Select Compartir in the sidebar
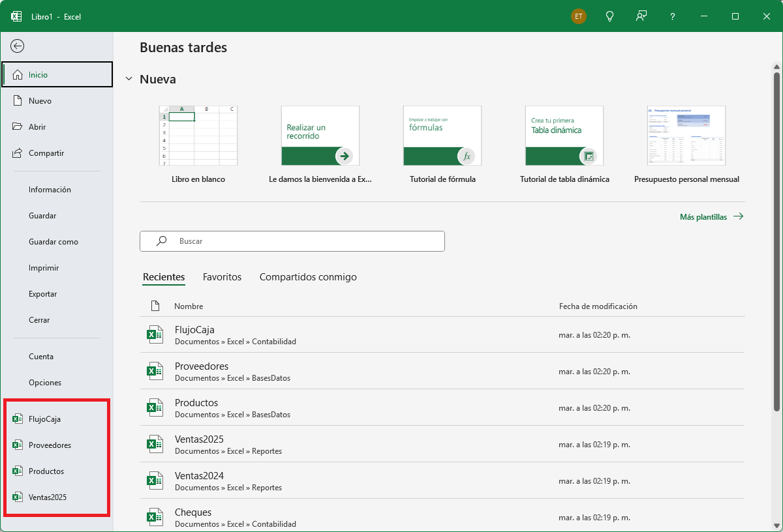This screenshot has height=532, width=783. [57, 153]
